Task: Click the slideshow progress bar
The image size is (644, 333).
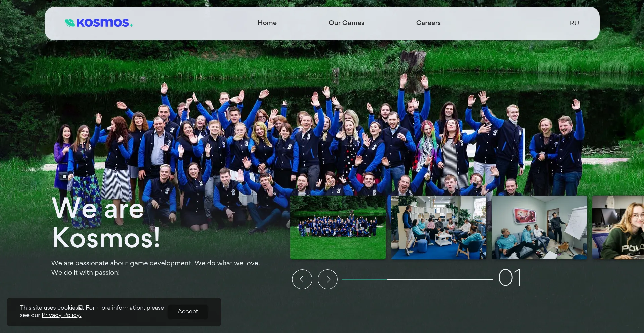Action: [417, 279]
